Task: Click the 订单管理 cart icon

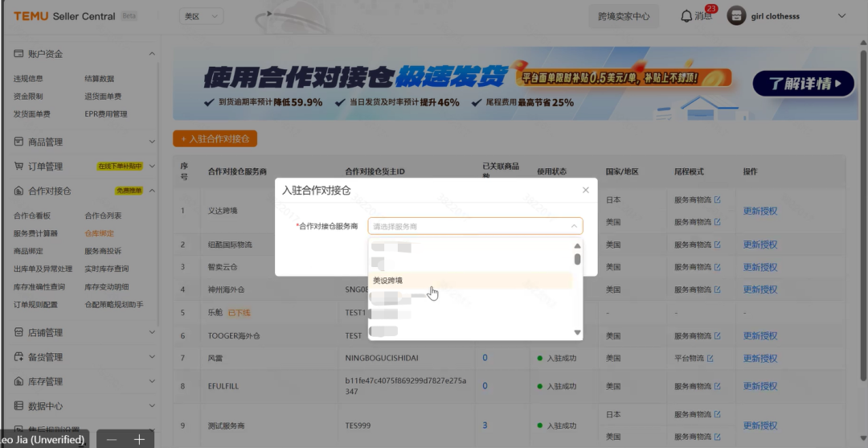Action: click(x=18, y=166)
